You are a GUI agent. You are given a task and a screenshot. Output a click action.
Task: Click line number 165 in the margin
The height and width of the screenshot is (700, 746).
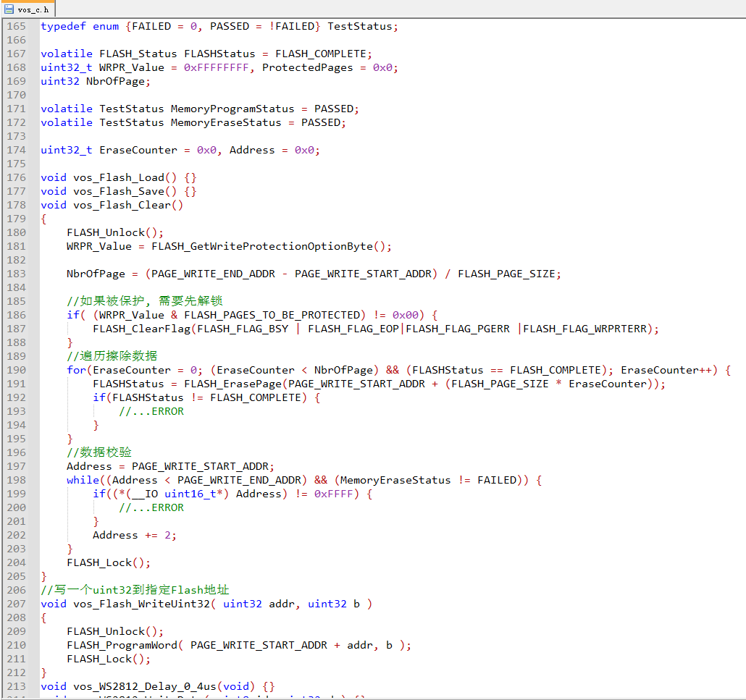tap(16, 26)
